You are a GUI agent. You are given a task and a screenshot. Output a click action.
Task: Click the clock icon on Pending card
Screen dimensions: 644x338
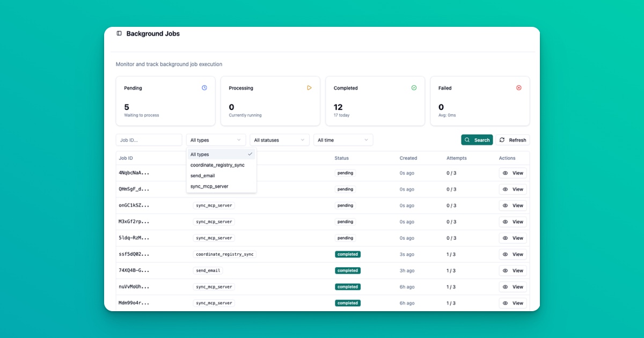click(203, 87)
